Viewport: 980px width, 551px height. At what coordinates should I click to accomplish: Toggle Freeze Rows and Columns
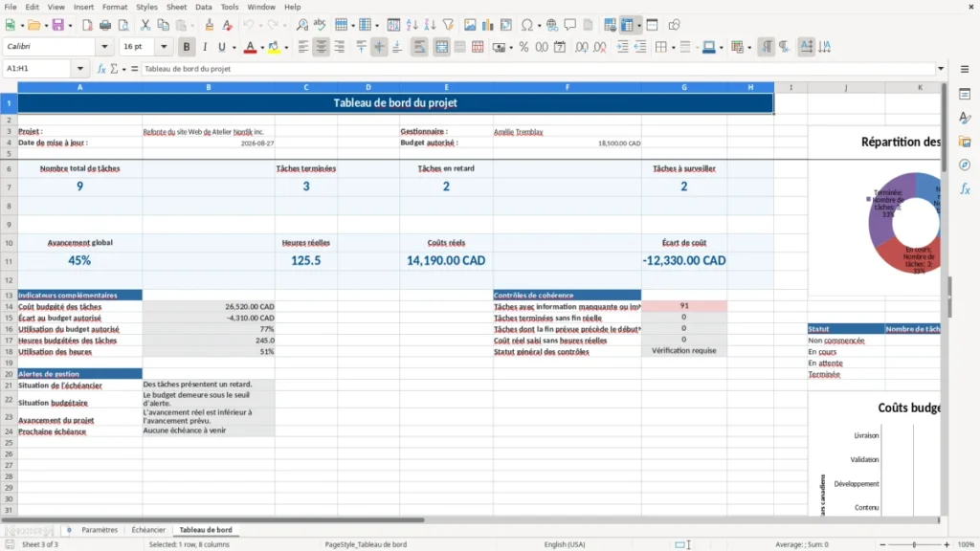(x=627, y=25)
